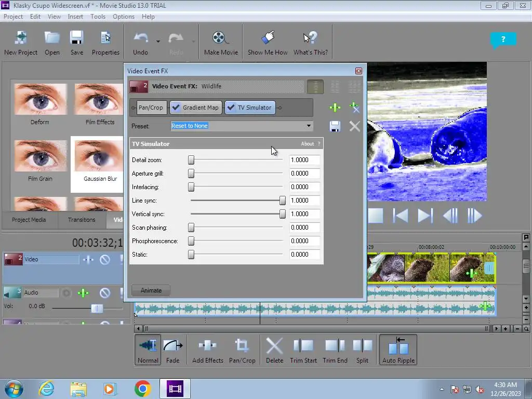Step to the previous frame
This screenshot has width=532, height=399.
point(450,216)
